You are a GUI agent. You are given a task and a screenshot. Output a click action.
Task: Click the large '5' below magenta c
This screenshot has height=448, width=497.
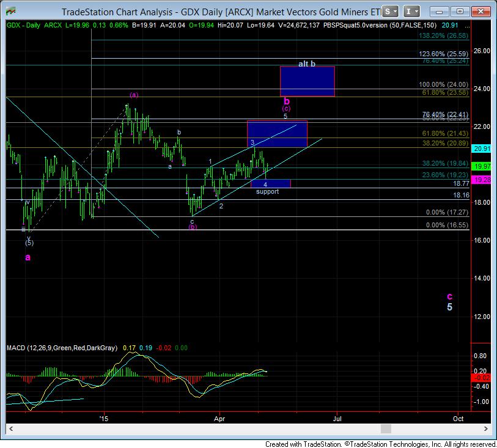(x=449, y=307)
